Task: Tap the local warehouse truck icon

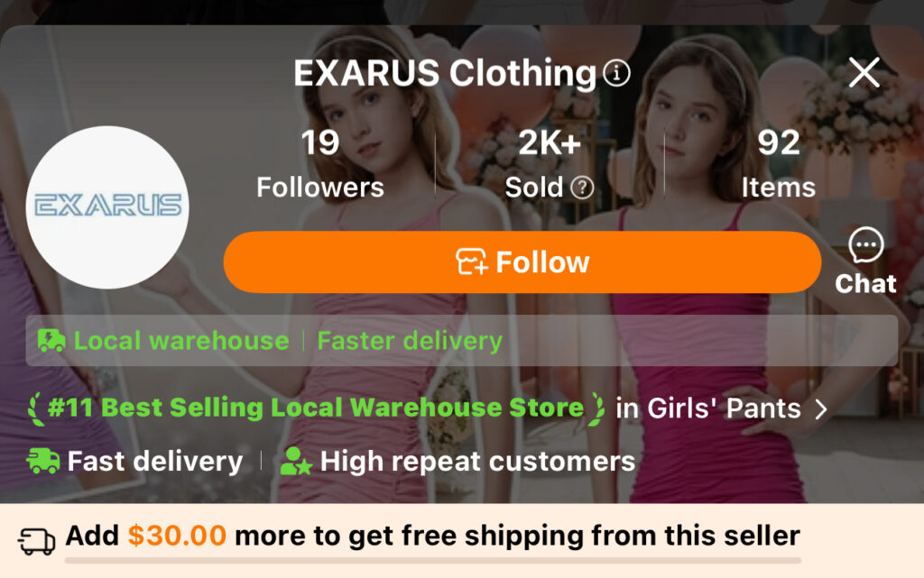Action: pyautogui.click(x=51, y=340)
